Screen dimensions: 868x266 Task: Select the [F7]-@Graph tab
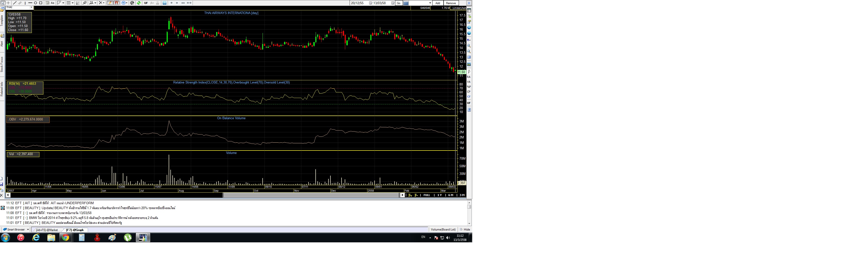pyautogui.click(x=75, y=230)
